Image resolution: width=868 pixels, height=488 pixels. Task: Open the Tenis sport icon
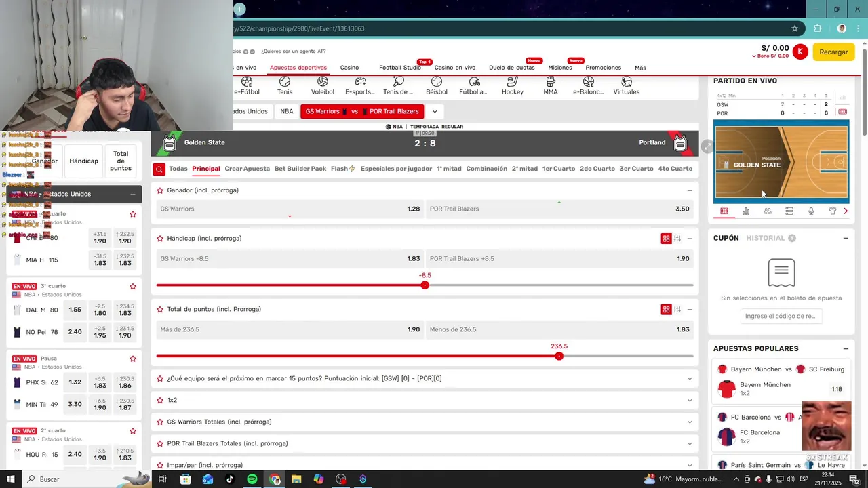pyautogui.click(x=285, y=85)
